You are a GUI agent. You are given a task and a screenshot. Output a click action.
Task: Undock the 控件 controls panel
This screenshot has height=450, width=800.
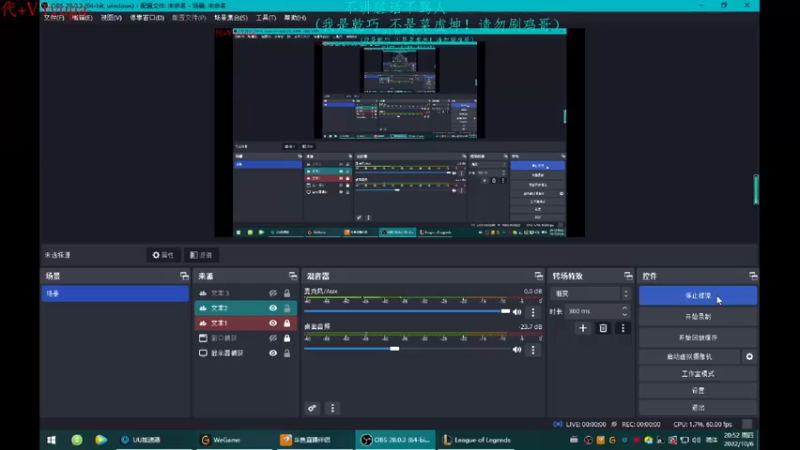point(753,276)
